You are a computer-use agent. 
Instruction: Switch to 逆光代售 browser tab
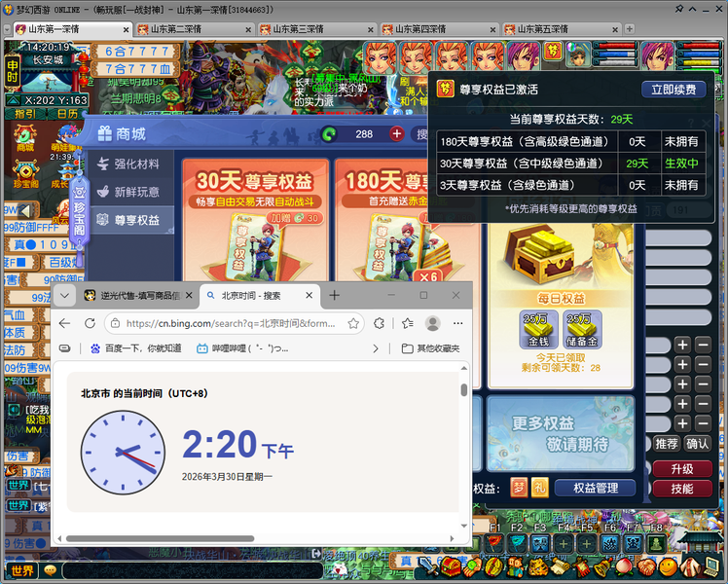(x=138, y=296)
